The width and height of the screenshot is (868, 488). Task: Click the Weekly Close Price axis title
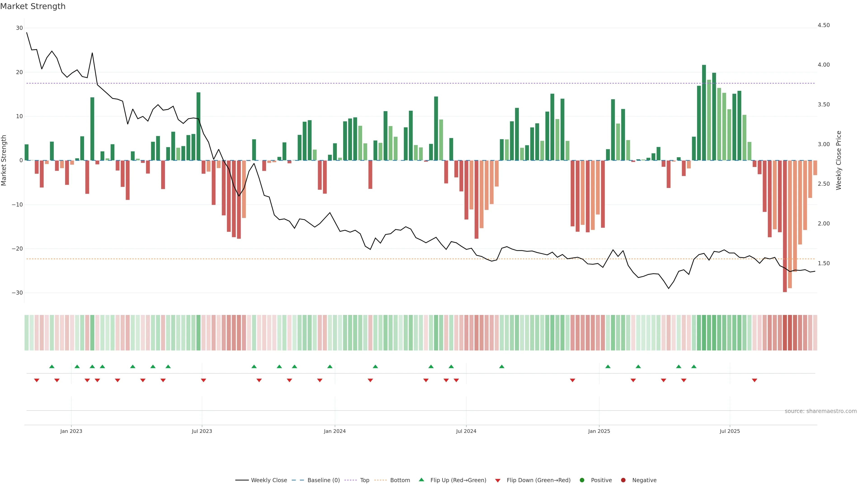[x=839, y=160]
